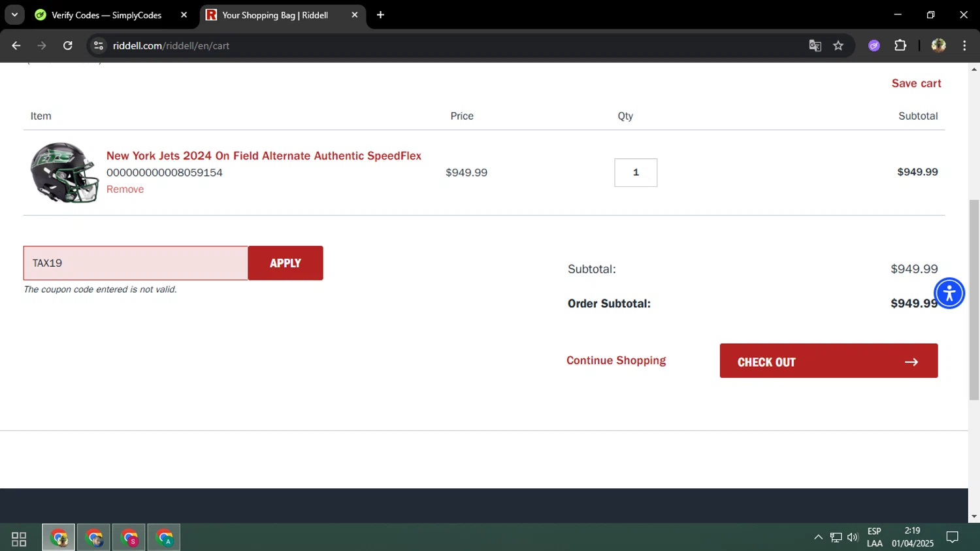Expand the tab search dropdown

14,15
